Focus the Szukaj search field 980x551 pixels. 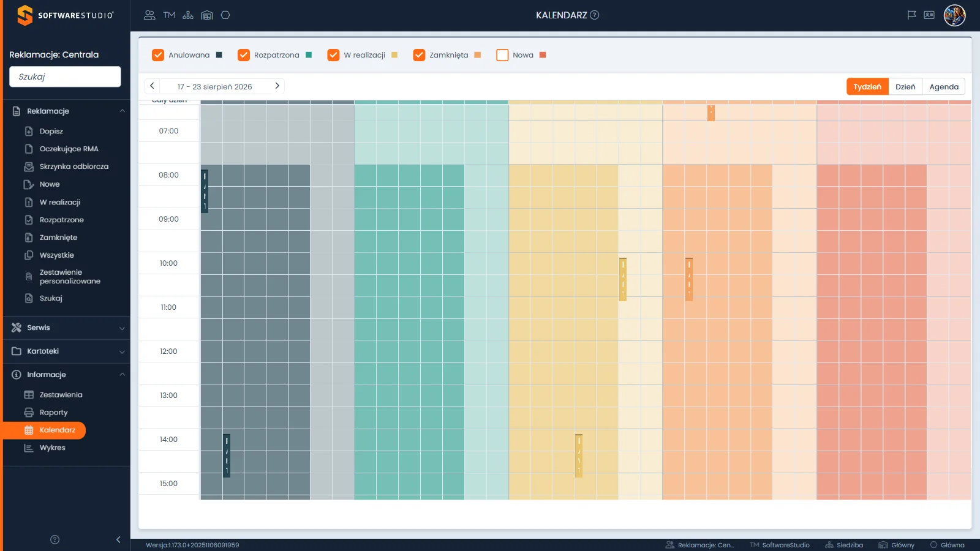point(65,77)
